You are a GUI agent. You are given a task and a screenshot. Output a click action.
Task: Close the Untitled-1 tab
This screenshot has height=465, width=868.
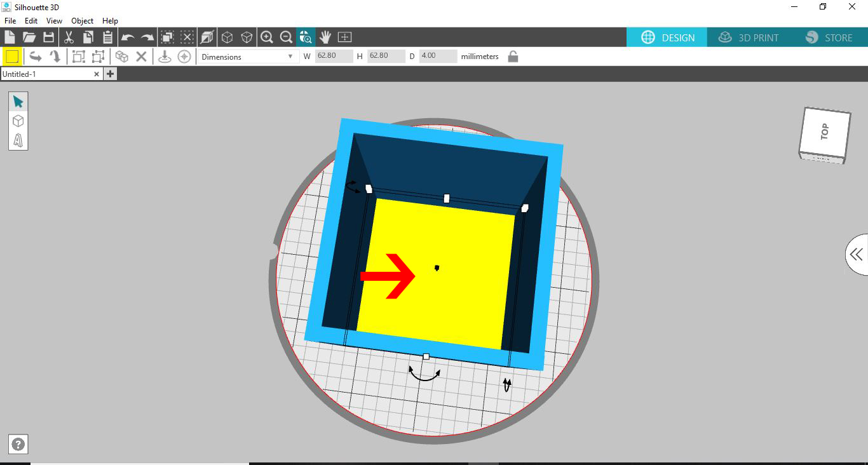[97, 74]
